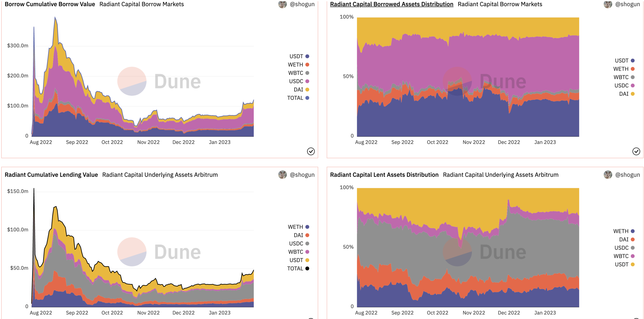Open Radiant Capital Borrow Markets query in distribution panel
Viewport: 644px width, 319px height.
click(x=500, y=4)
